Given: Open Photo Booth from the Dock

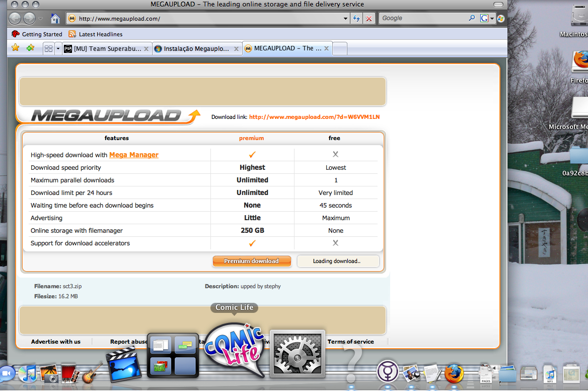Looking at the screenshot, I should coord(70,373).
